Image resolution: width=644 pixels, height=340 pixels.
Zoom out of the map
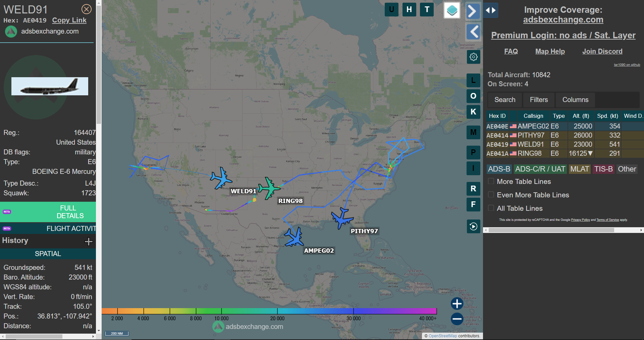pos(457,319)
